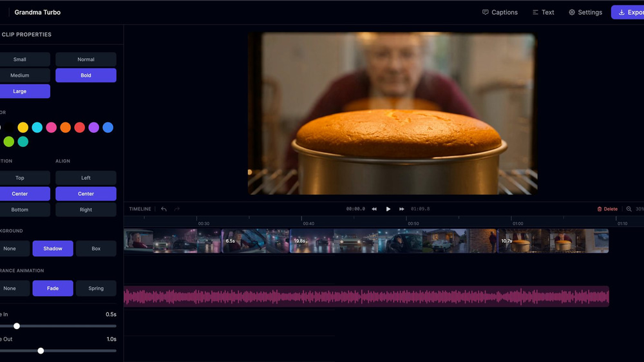Image resolution: width=644 pixels, height=362 pixels.
Task: Pick the pink color swatch
Action: click(52, 128)
